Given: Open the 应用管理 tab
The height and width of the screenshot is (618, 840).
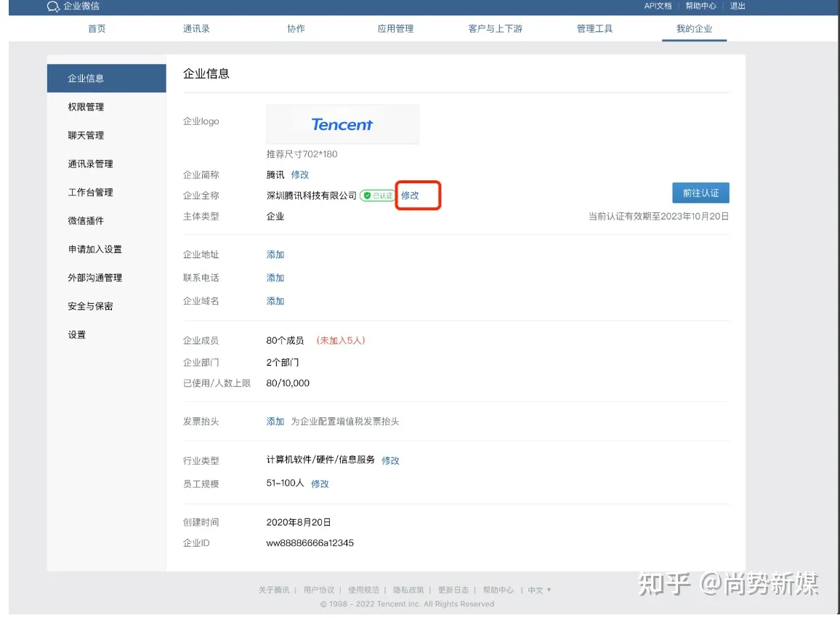Looking at the screenshot, I should pyautogui.click(x=395, y=28).
